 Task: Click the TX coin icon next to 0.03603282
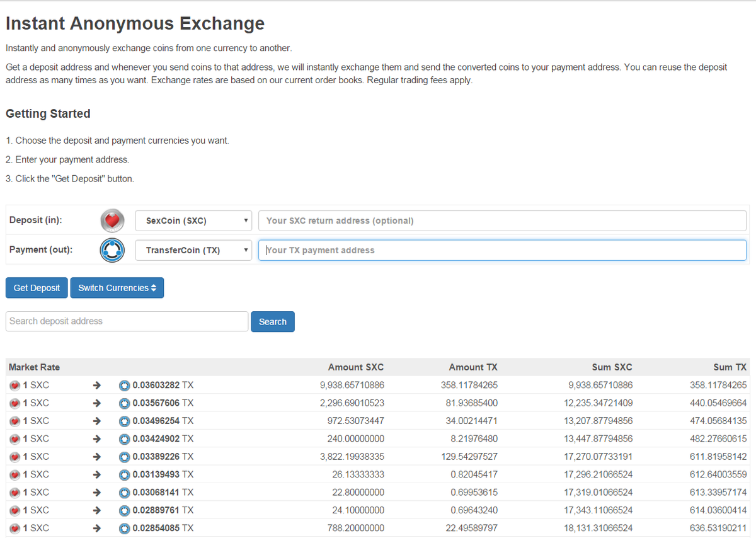click(124, 385)
